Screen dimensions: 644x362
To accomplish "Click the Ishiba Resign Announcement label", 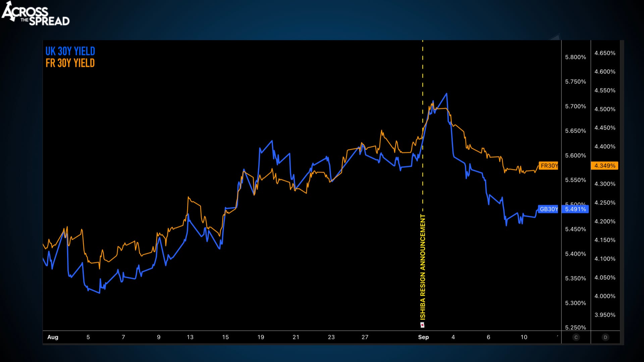I will click(423, 266).
